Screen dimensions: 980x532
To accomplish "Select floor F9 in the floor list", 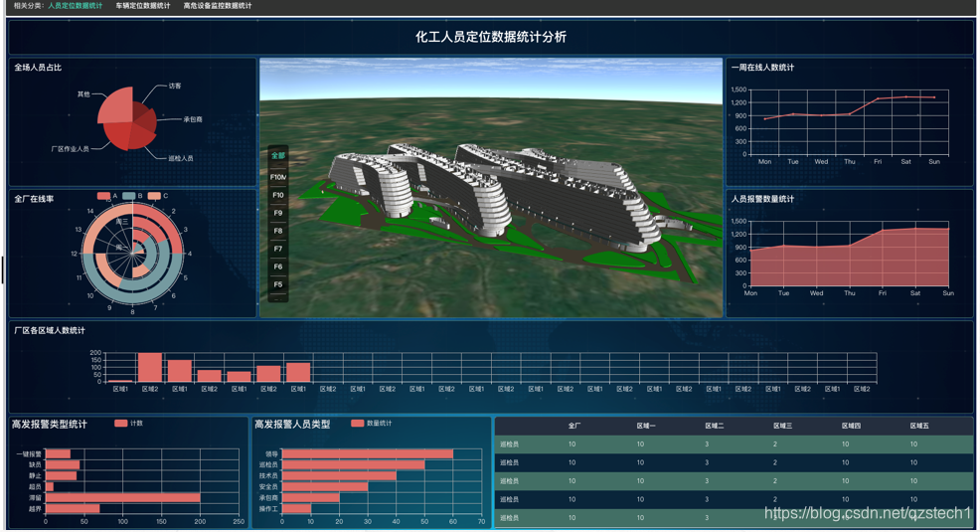I will pos(278,213).
